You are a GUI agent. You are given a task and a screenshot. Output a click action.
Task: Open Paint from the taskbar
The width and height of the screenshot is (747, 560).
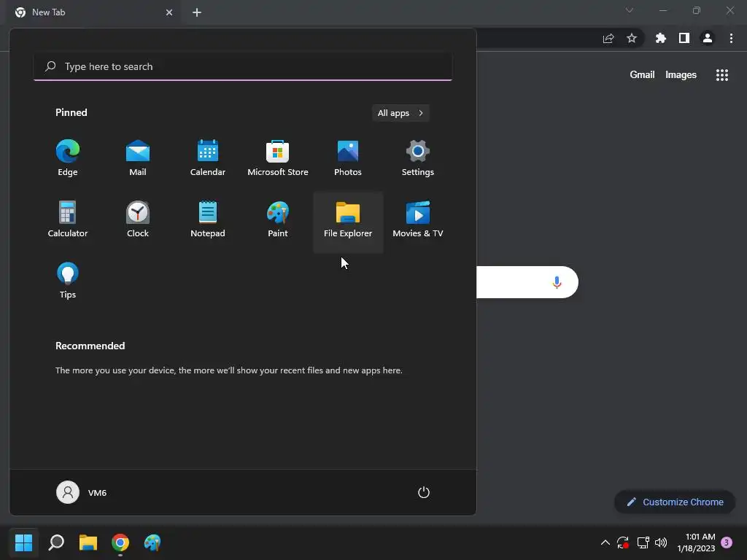click(152, 542)
